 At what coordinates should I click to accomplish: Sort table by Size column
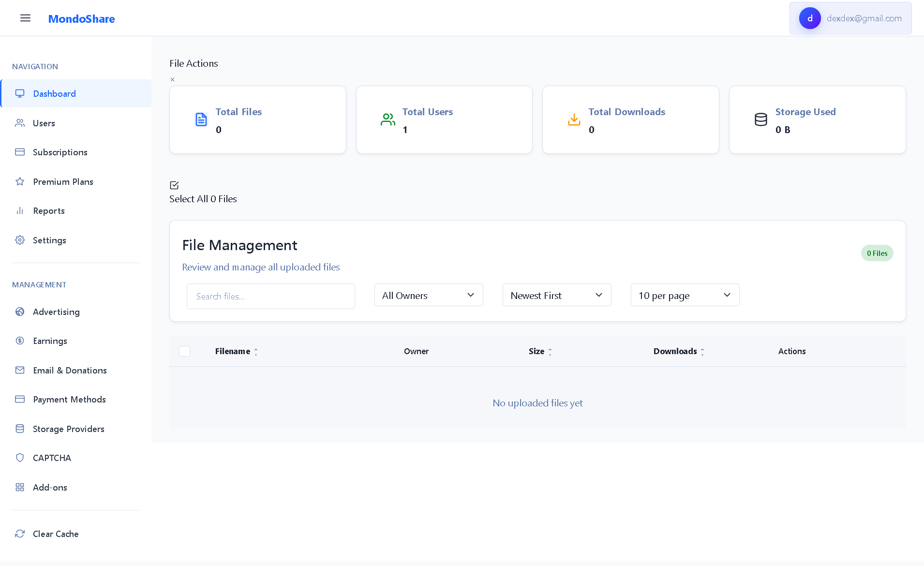coord(540,351)
